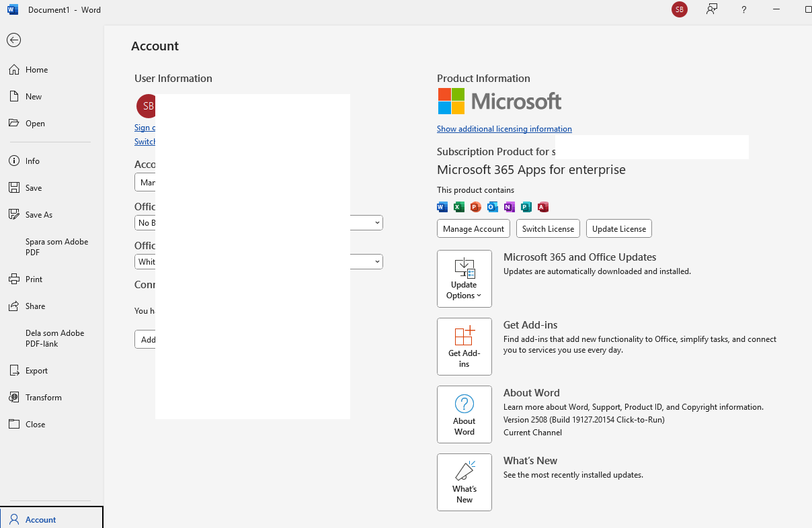This screenshot has height=528, width=812.
Task: Click the PowerPoint app icon under product contents
Action: 476,207
